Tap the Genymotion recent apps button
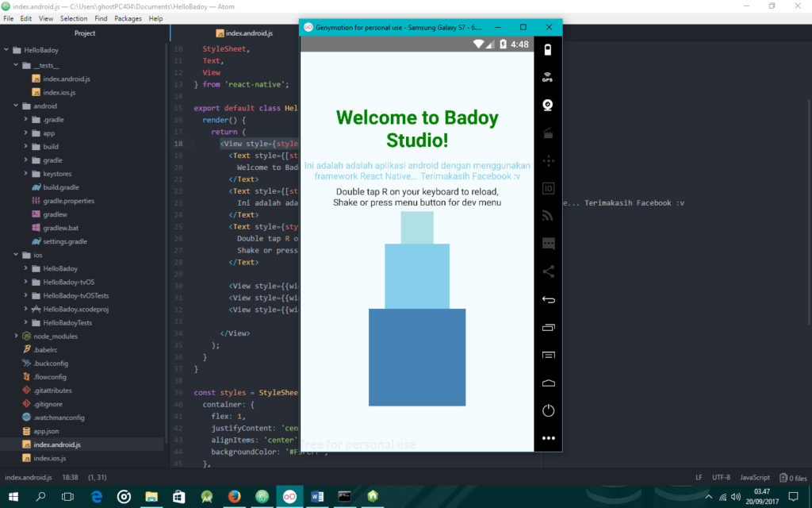The width and height of the screenshot is (812, 508). (548, 327)
